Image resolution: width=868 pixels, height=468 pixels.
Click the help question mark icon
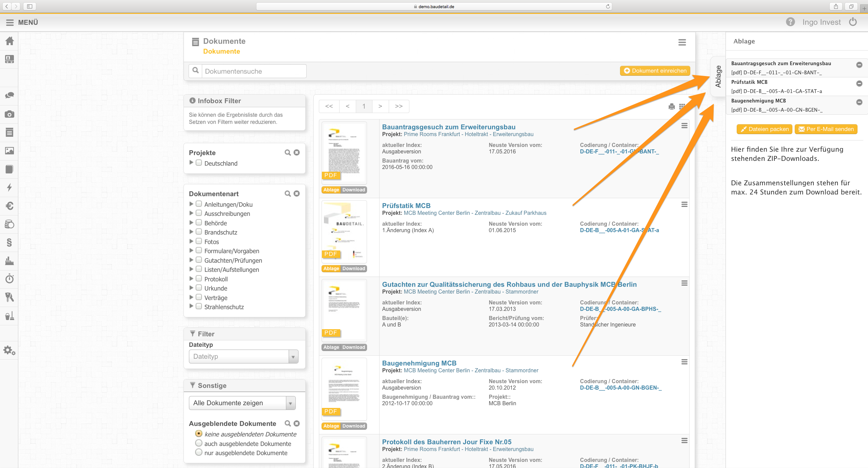click(790, 22)
